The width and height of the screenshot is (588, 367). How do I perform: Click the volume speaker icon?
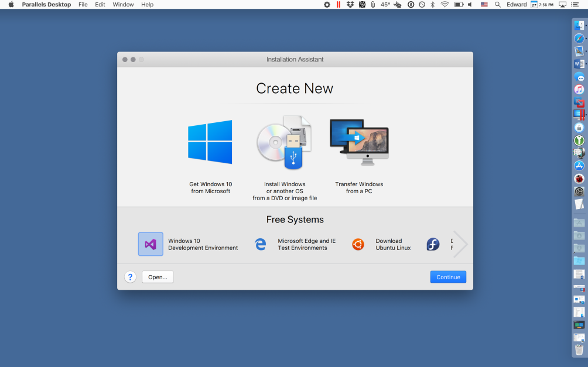470,5
